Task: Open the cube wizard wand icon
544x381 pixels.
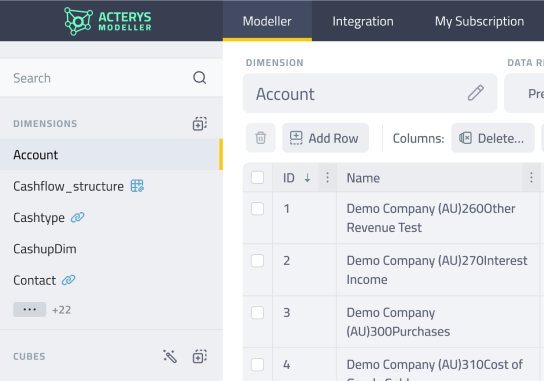Action: click(170, 356)
